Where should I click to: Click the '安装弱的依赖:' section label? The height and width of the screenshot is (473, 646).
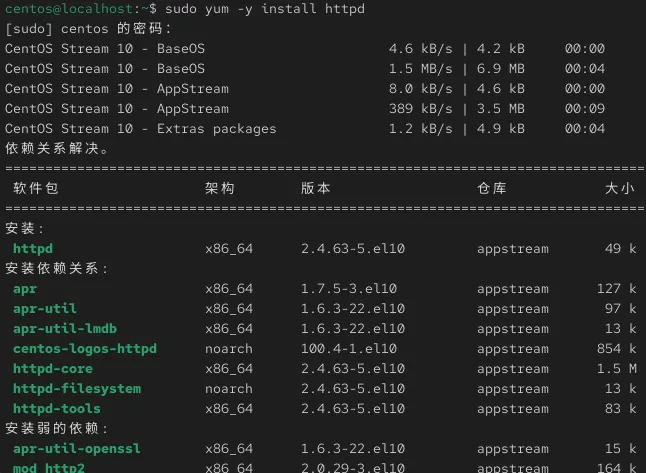pyautogui.click(x=56, y=429)
